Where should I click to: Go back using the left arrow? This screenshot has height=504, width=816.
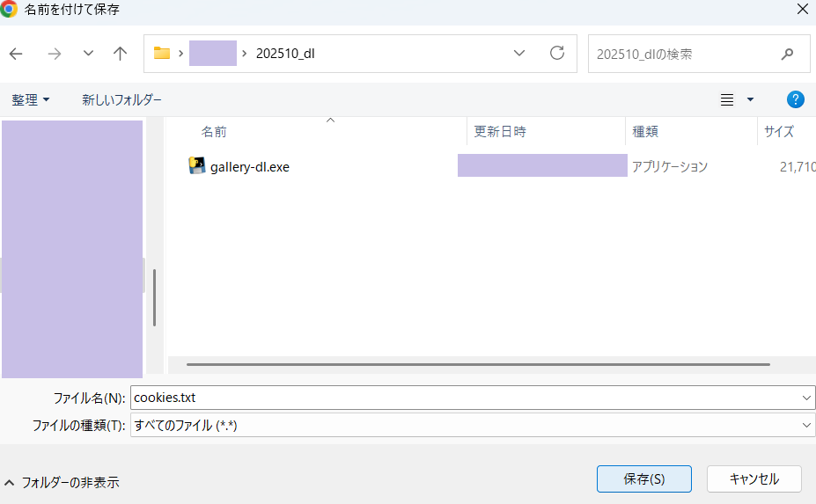coord(16,54)
